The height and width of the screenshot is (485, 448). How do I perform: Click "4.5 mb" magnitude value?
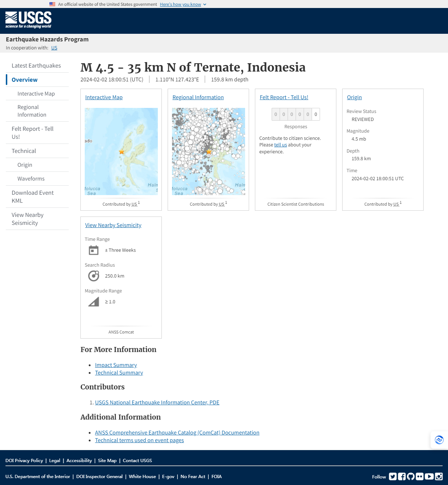pos(359,139)
